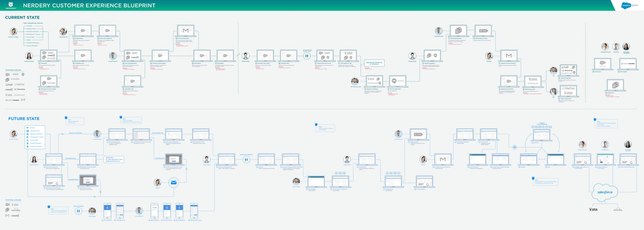Viewport: 644px width, 230px height.
Task: Click workday logo in Future State Technology Landscape
Action: [x=16, y=210]
